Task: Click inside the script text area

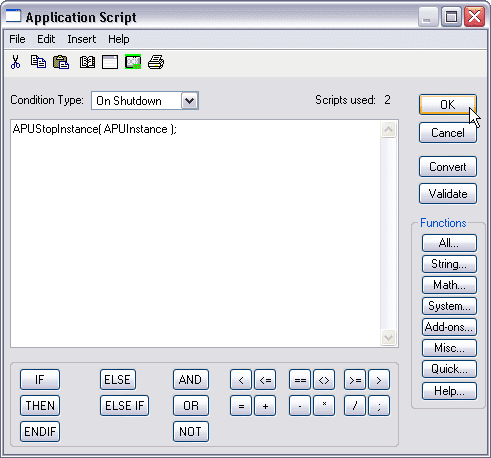Action: tap(196, 233)
